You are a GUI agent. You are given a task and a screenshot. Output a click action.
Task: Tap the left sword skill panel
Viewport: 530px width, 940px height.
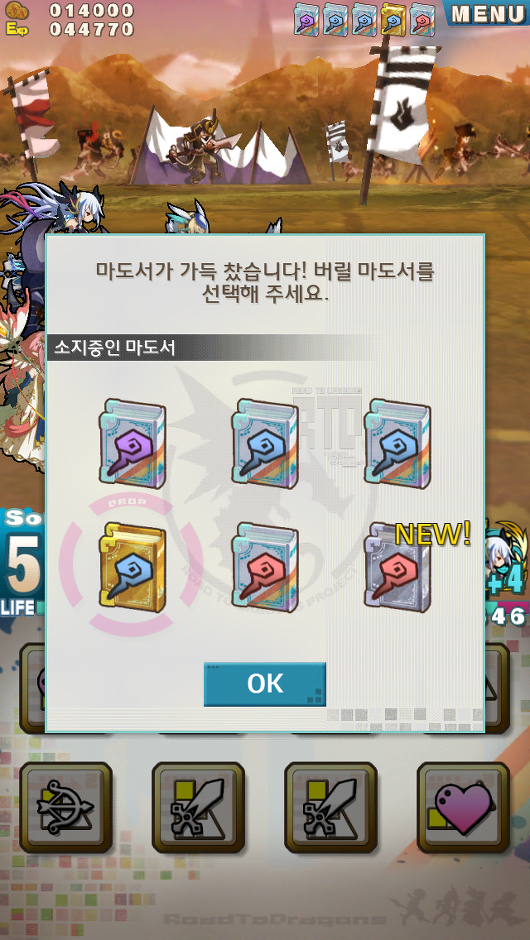pos(198,808)
